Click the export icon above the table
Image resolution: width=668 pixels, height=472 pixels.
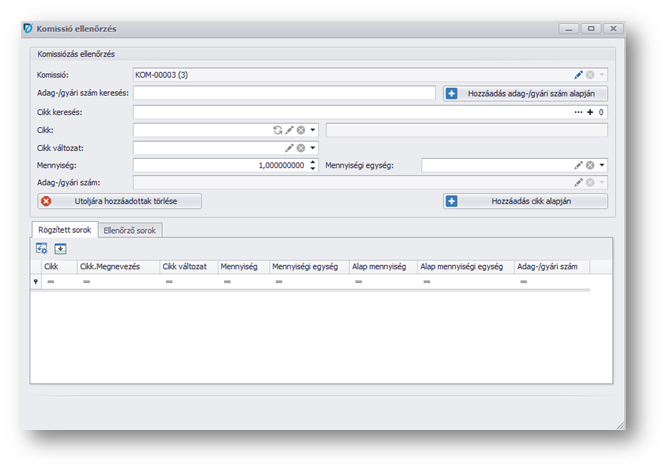60,248
